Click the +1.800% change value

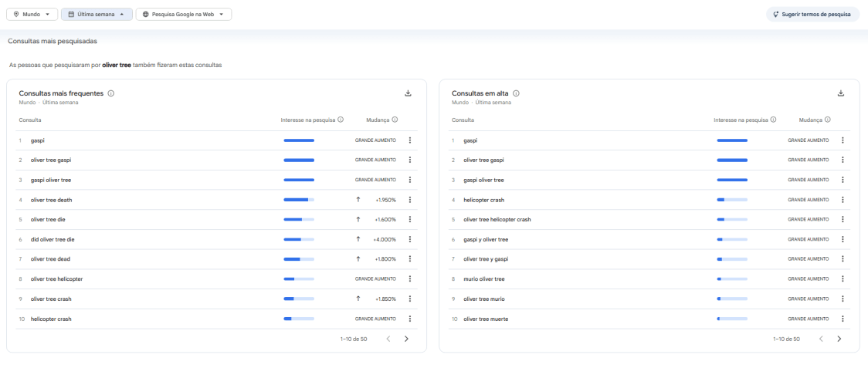point(385,259)
